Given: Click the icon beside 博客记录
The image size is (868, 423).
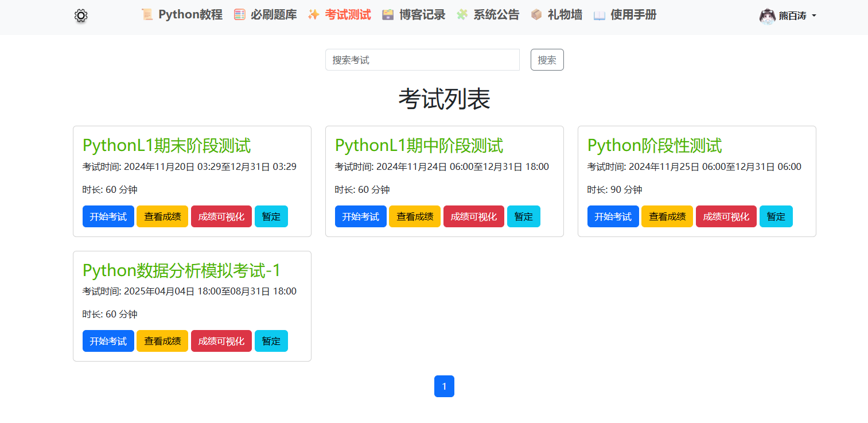Looking at the screenshot, I should [x=388, y=15].
